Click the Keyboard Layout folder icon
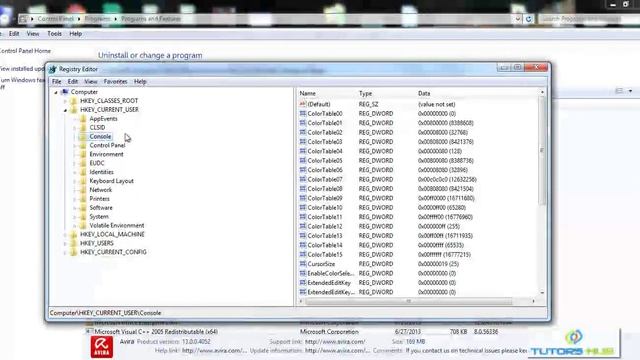 83,181
